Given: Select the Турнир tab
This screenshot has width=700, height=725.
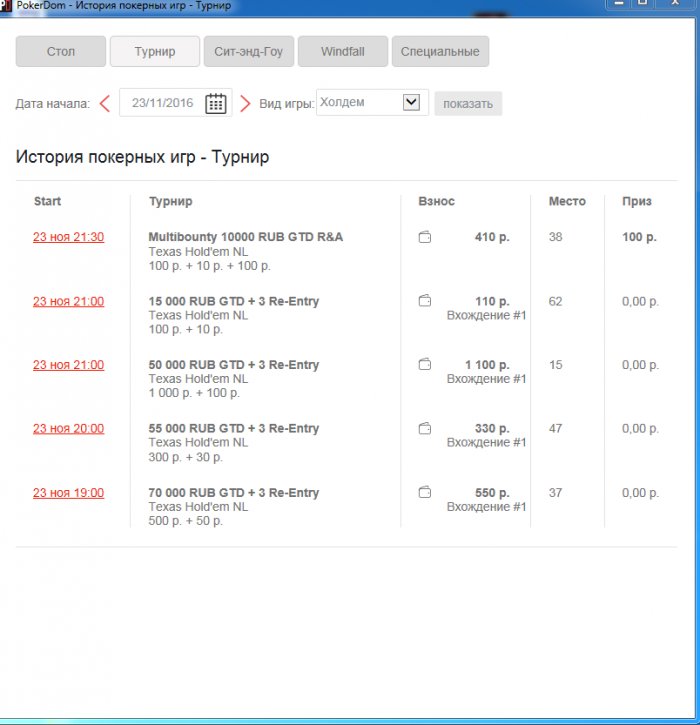Looking at the screenshot, I should coord(155,51).
